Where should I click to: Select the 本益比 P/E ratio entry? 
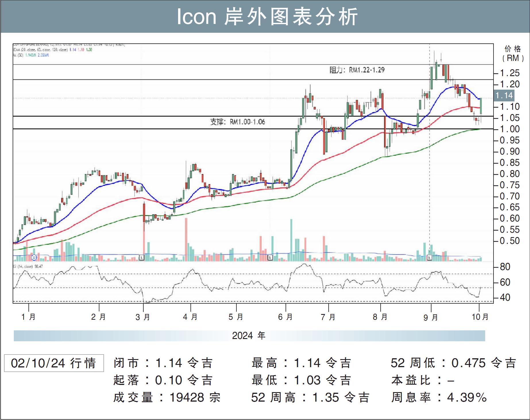tap(423, 380)
